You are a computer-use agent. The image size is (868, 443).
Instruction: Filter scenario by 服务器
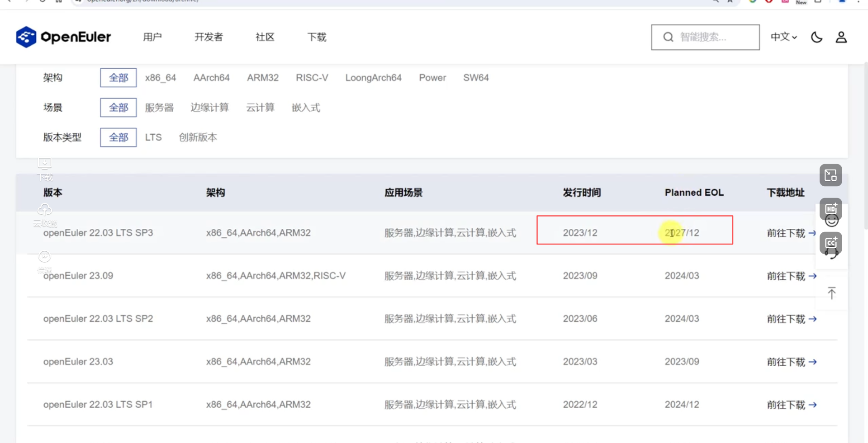(x=159, y=108)
